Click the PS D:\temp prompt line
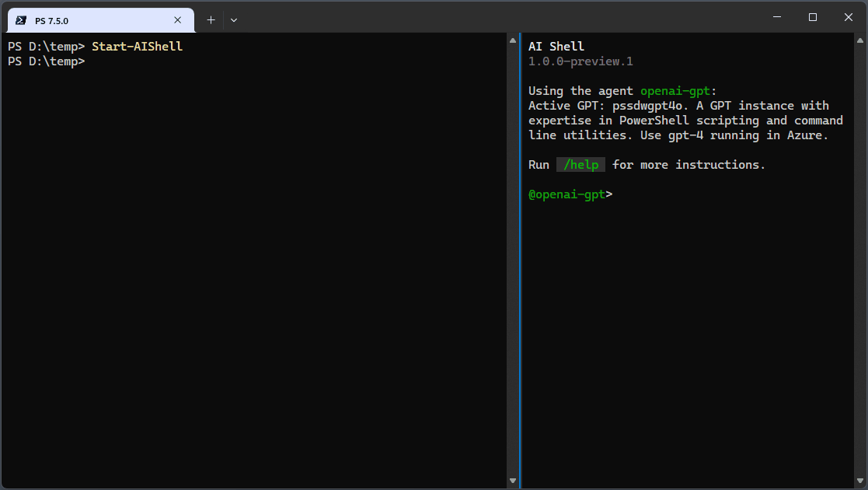The width and height of the screenshot is (868, 490). click(44, 61)
